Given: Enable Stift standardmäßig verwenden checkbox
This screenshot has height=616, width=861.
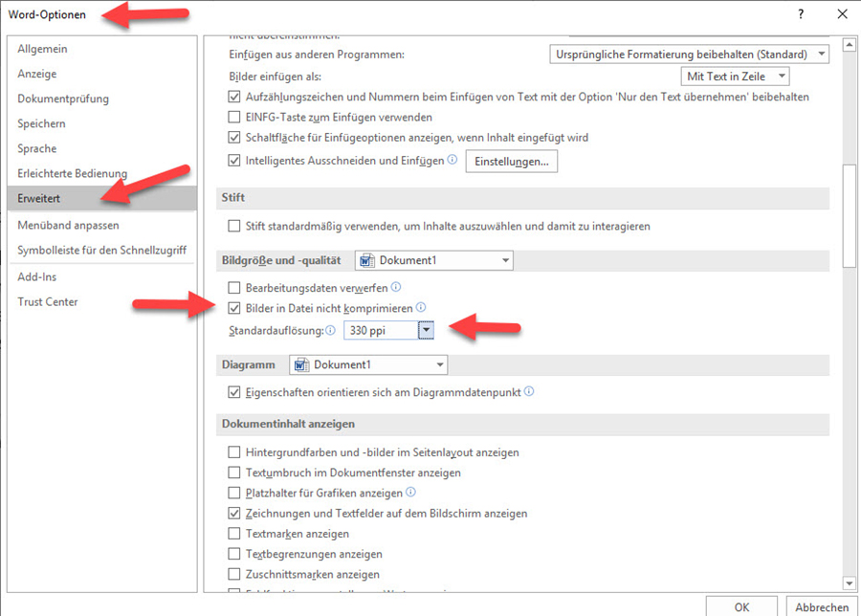Looking at the screenshot, I should 234,226.
